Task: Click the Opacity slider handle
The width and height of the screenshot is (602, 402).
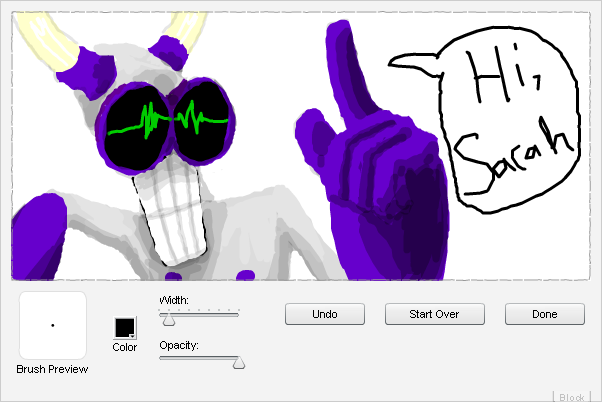Action: [x=239, y=362]
